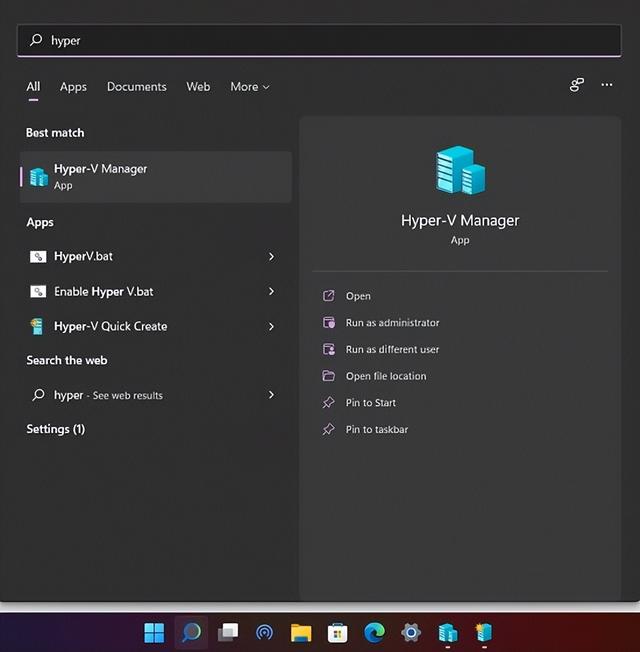Screen dimensions: 640x652
Task: Switch to Hyper-V Manager on taskbar
Action: pos(448,632)
